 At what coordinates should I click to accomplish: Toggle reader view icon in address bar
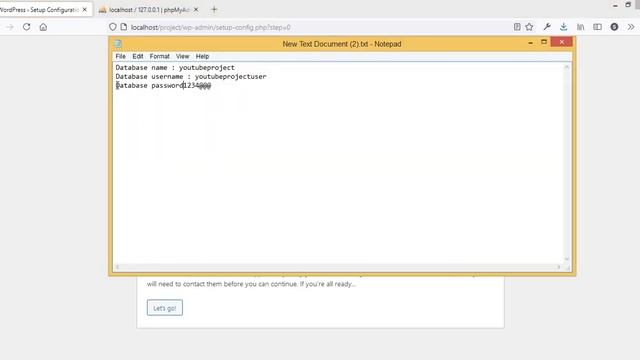pyautogui.click(x=517, y=27)
